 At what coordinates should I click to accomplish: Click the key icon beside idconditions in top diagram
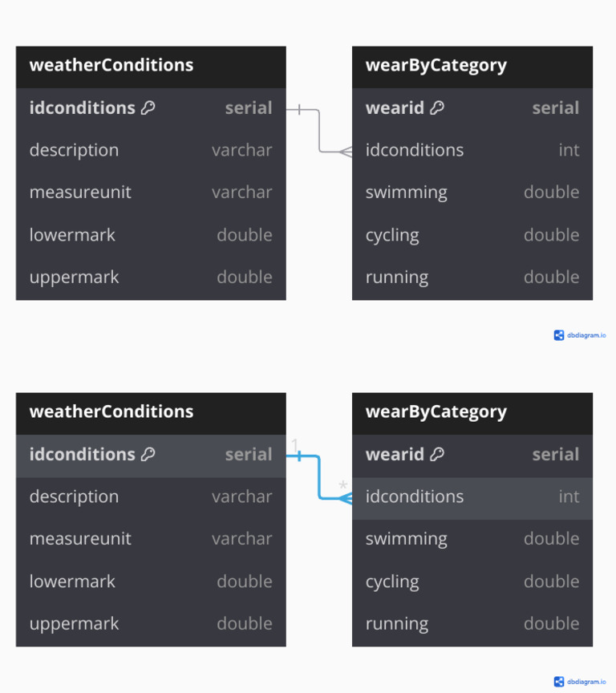(148, 107)
